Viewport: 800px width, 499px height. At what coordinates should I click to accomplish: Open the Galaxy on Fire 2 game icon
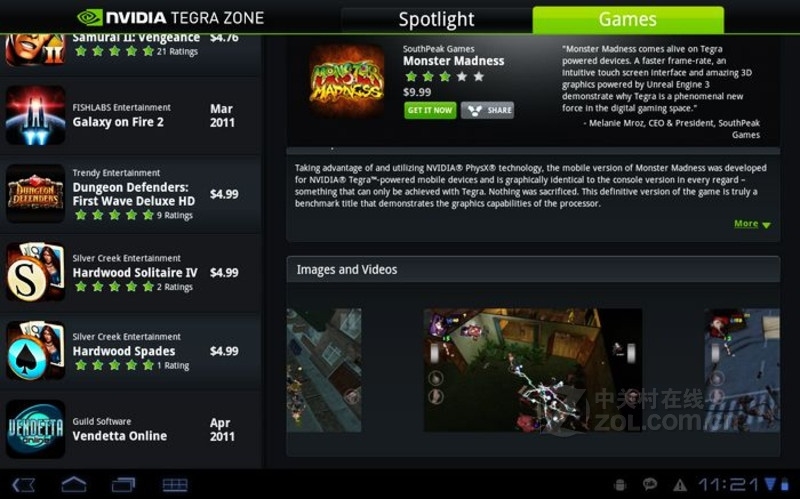click(x=35, y=115)
